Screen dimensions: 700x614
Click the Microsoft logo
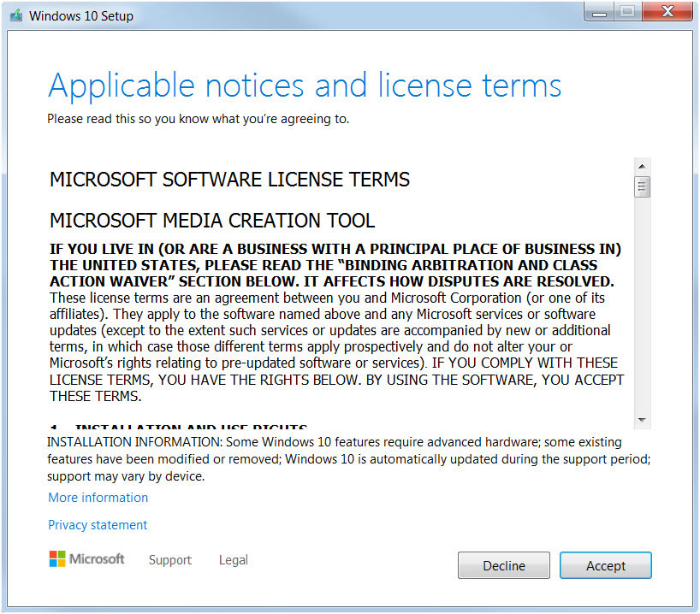pos(86,558)
